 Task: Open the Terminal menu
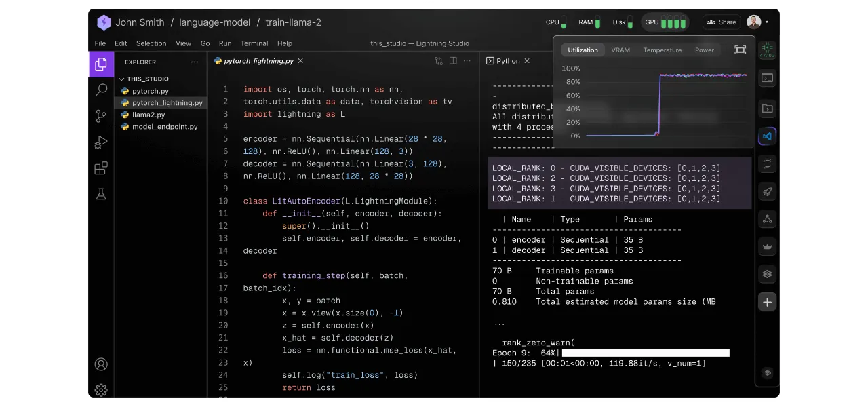point(254,43)
